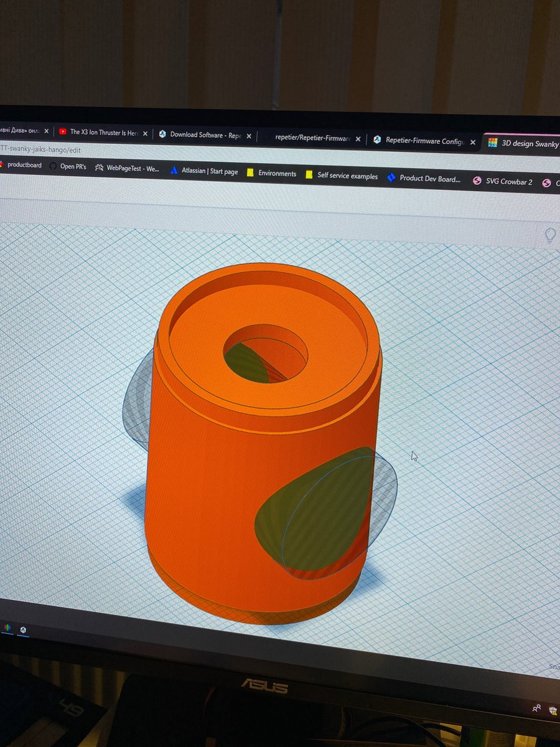
Task: Click the lightbulb show-all icon in Tinkercad
Action: point(551,235)
